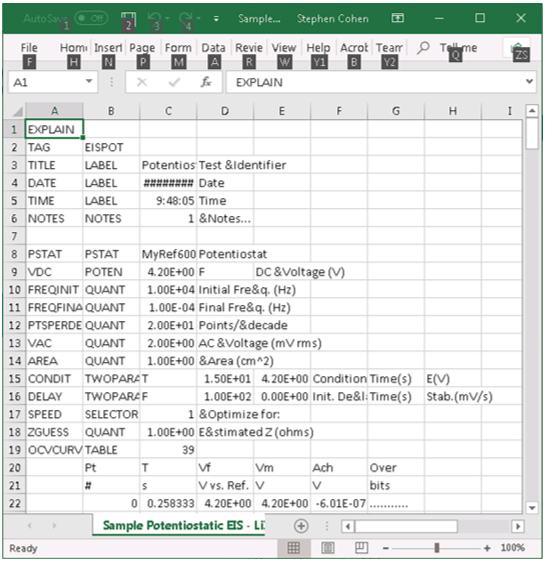The width and height of the screenshot is (546, 562).
Task: Open the File tab
Action: tap(29, 48)
